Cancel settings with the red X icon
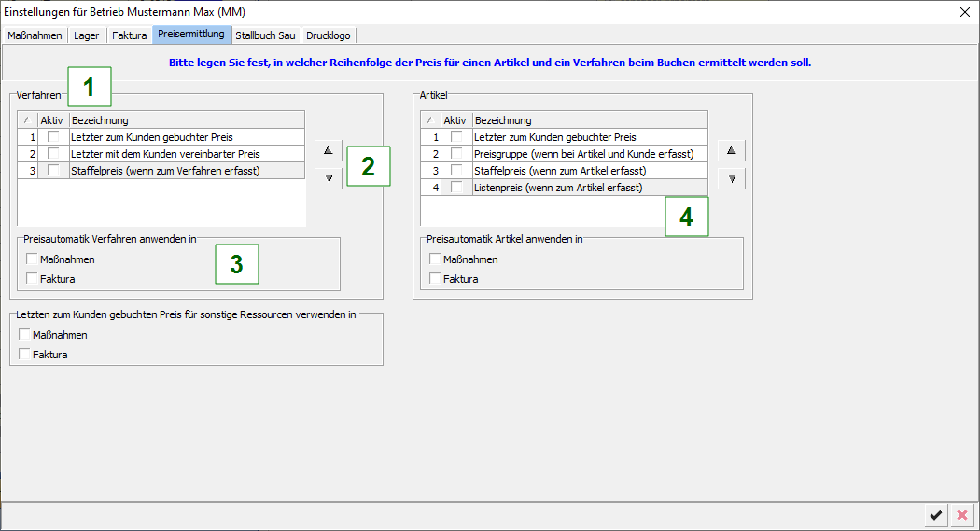 (962, 515)
